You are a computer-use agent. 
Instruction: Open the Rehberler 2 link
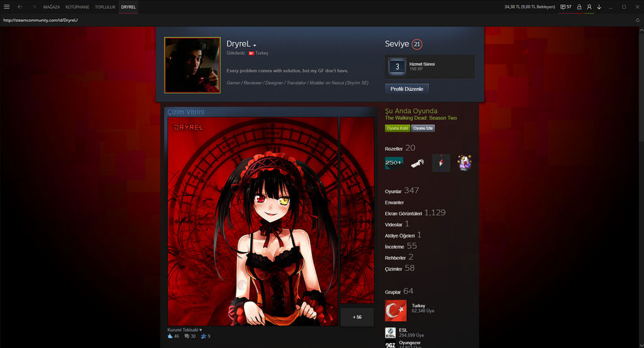(399, 257)
